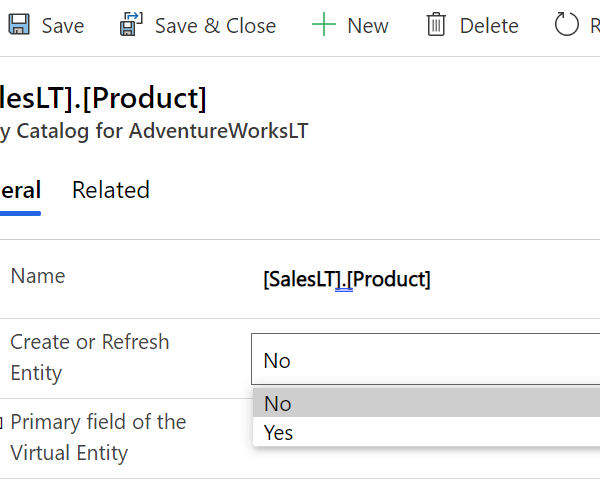The width and height of the screenshot is (600, 490).
Task: Choose Yes in Create or Refresh dropdown
Action: (x=426, y=433)
